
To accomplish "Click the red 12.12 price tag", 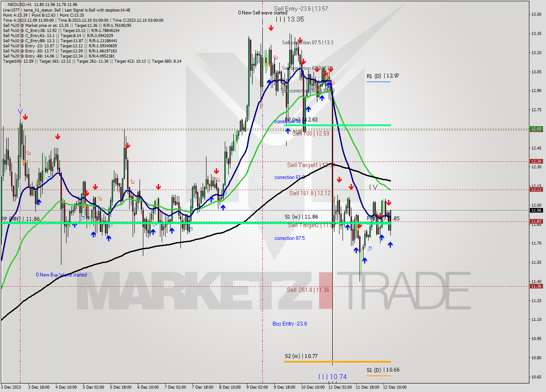I will (536, 189).
